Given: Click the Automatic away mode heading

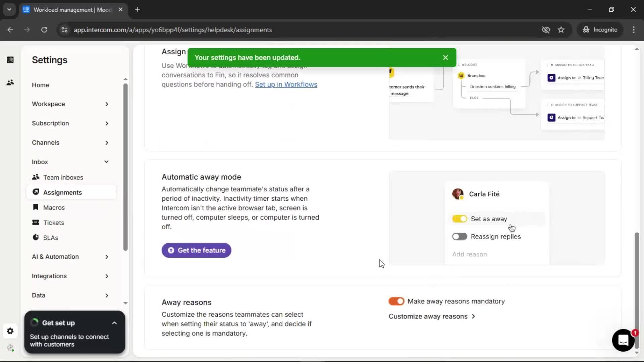Looking at the screenshot, I should click(201, 177).
